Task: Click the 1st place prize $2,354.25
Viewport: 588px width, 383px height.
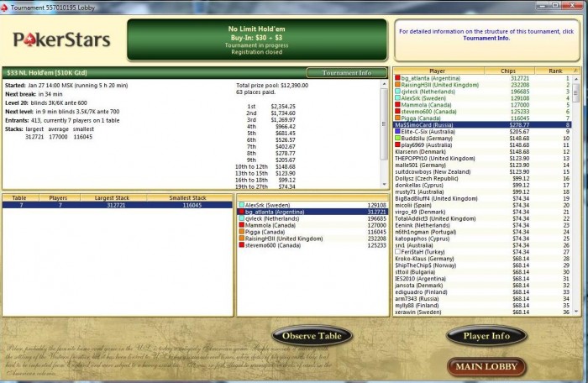Action: click(283, 107)
